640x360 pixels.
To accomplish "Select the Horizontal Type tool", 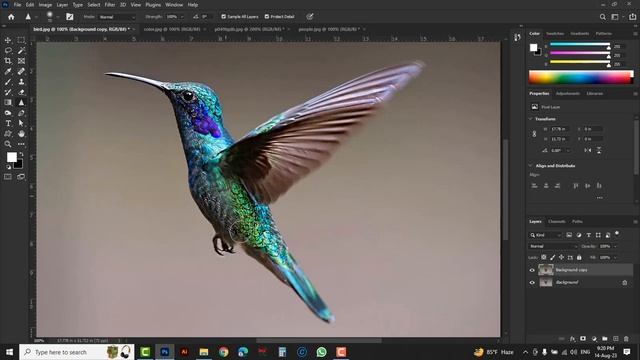I will 8,123.
